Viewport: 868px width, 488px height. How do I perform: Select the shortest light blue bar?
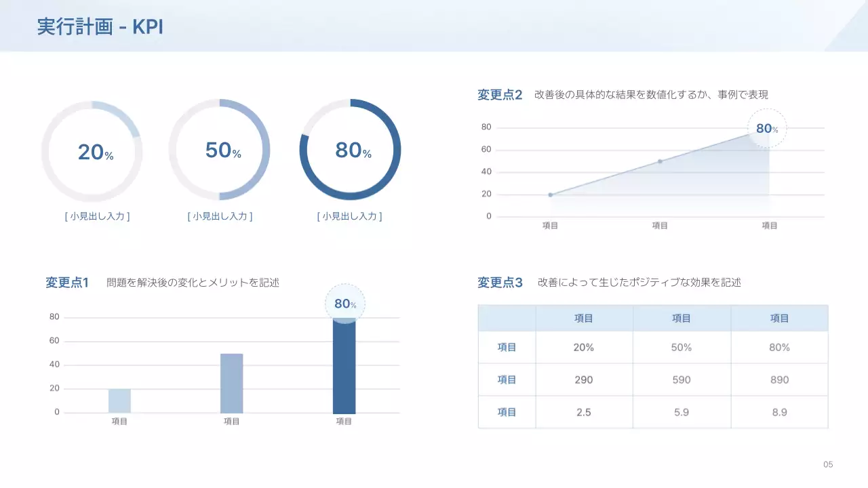click(x=119, y=401)
